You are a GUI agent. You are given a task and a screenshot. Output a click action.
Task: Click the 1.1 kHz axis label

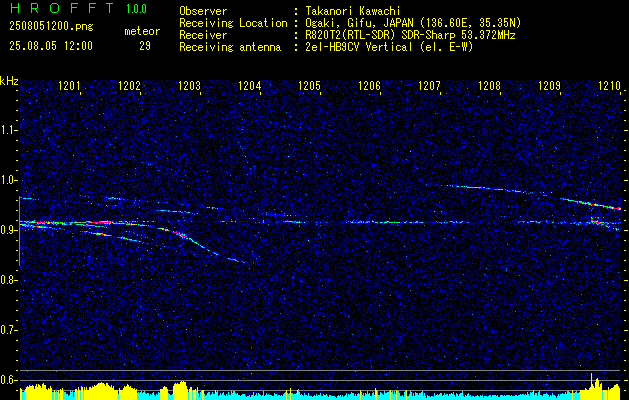click(x=8, y=130)
